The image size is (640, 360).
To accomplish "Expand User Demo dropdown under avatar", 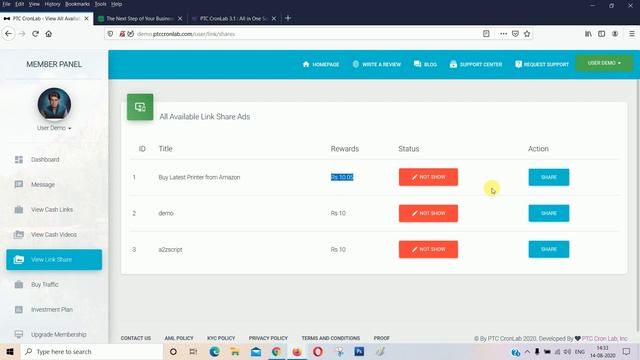I will tap(54, 128).
